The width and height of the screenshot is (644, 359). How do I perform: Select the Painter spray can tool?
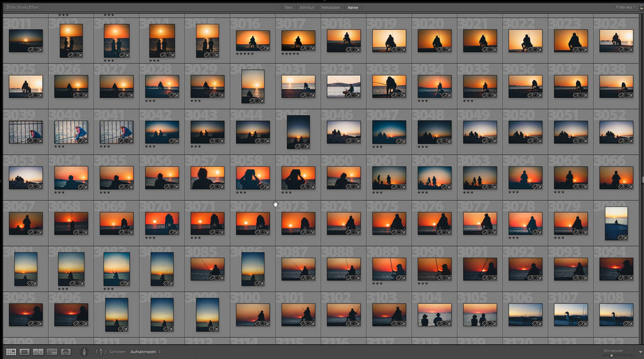(x=84, y=352)
